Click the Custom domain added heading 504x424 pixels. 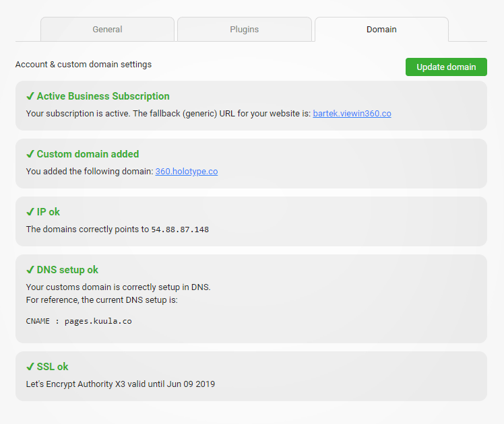pos(88,154)
